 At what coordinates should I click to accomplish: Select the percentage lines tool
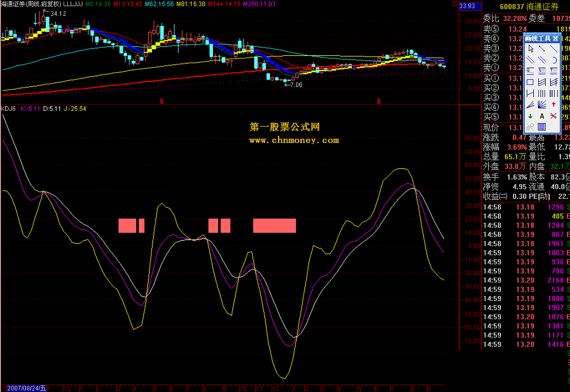pos(542,71)
